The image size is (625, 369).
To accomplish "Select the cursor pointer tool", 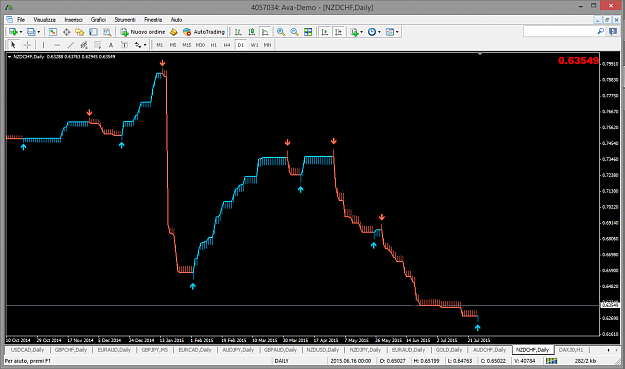I will click(x=13, y=45).
